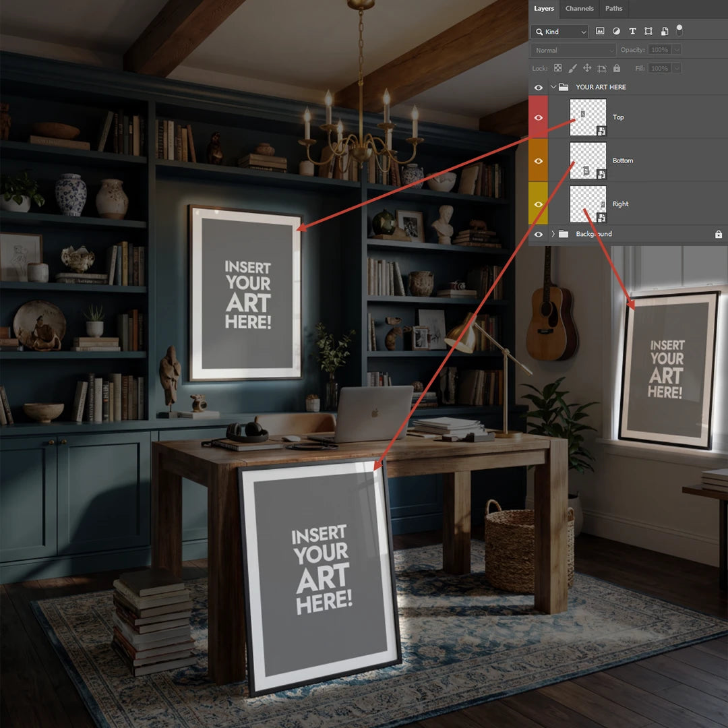728x728 pixels.
Task: Switch to the Channels tab
Action: pos(579,9)
